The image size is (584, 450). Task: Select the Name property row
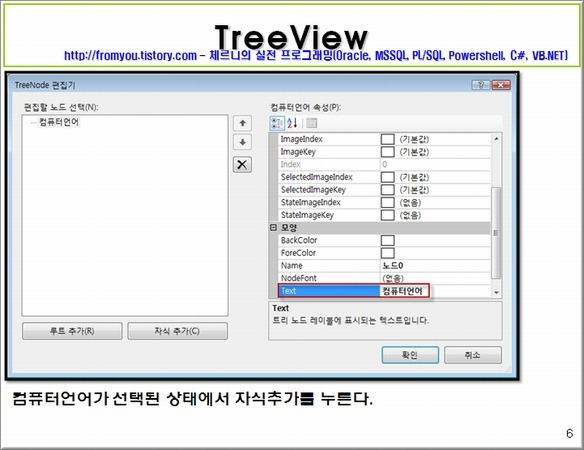coord(385,266)
